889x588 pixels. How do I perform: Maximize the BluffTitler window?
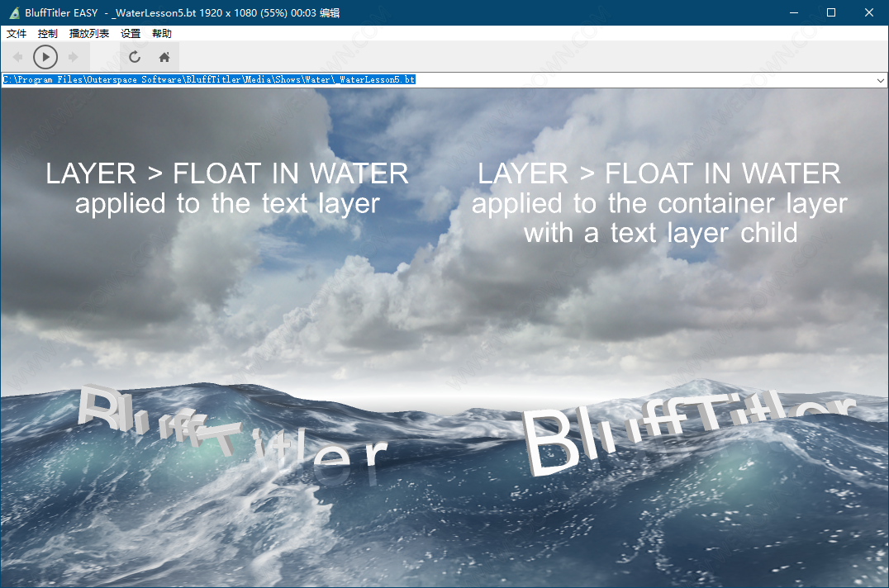pos(831,12)
